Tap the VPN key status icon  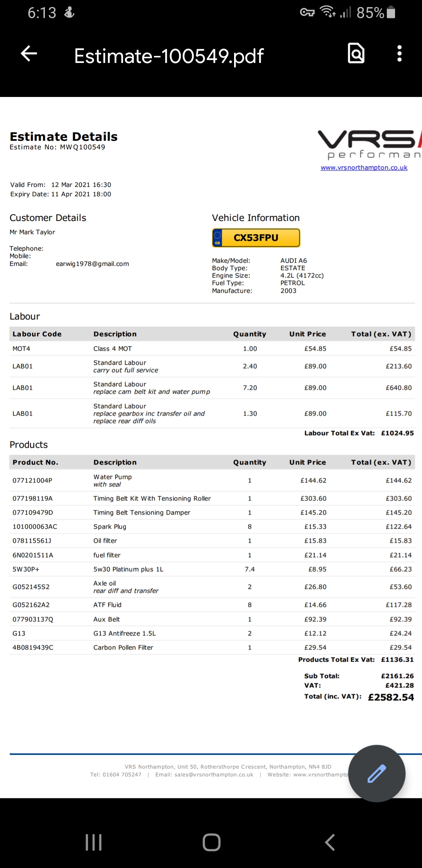click(x=307, y=13)
